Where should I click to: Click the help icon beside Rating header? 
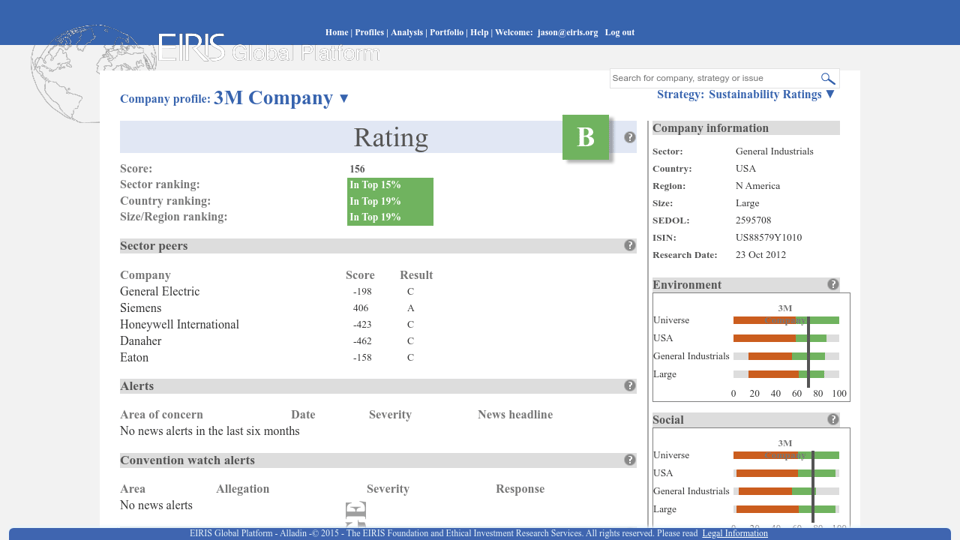coord(630,137)
